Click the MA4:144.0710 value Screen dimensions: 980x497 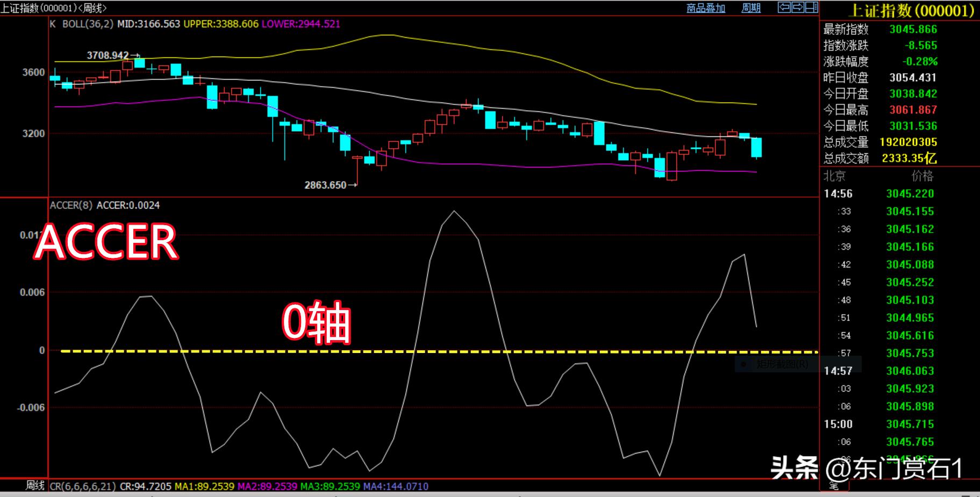tap(396, 486)
